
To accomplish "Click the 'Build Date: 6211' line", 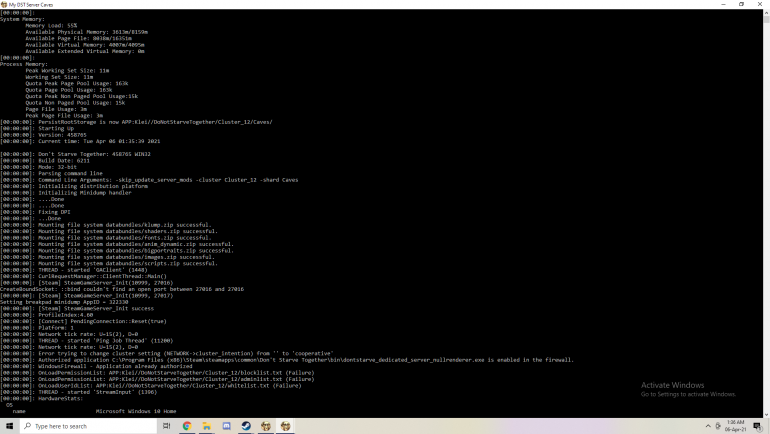I will click(45, 161).
